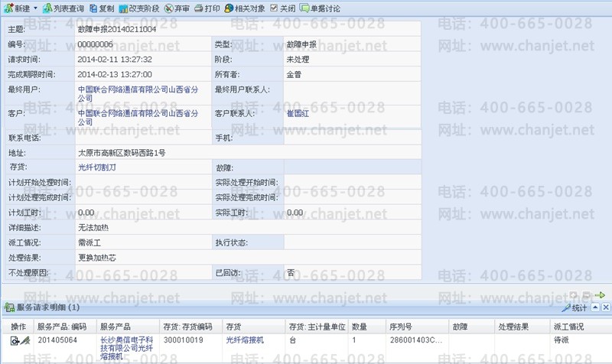The width and height of the screenshot is (612, 364).
Task: Select serial number cell 286001403C...
Action: 415,340
